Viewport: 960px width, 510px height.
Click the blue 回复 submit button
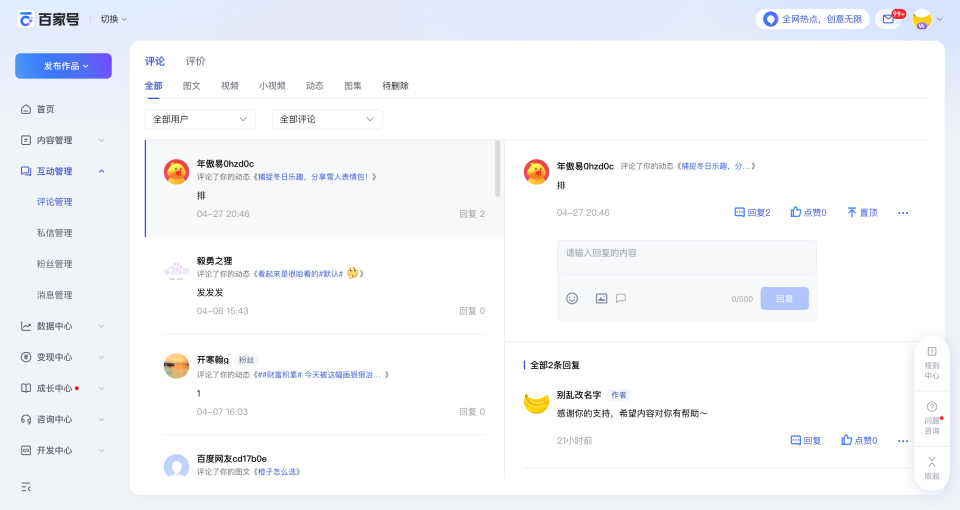(784, 298)
